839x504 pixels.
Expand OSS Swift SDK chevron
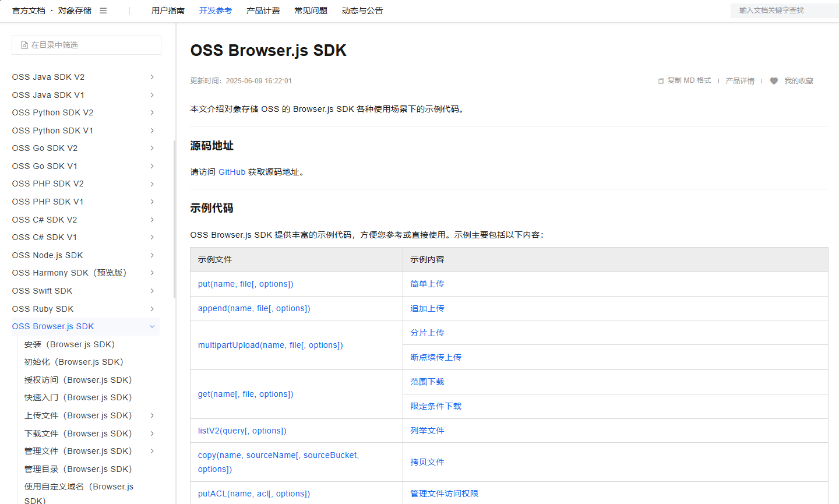tap(152, 291)
